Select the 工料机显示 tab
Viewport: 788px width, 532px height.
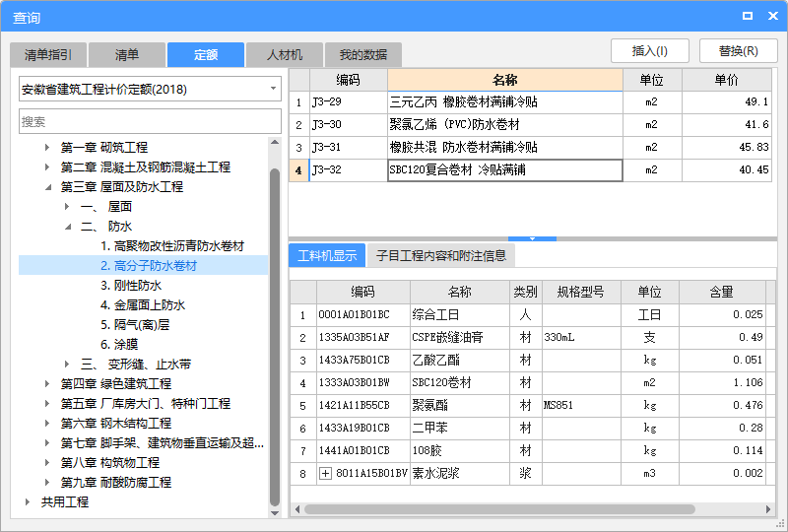click(x=327, y=255)
